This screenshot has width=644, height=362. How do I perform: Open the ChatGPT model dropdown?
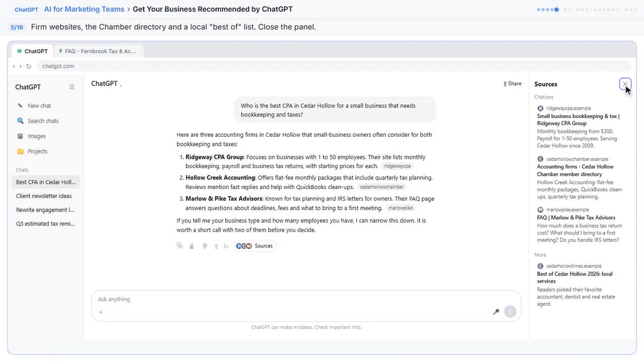pos(107,83)
